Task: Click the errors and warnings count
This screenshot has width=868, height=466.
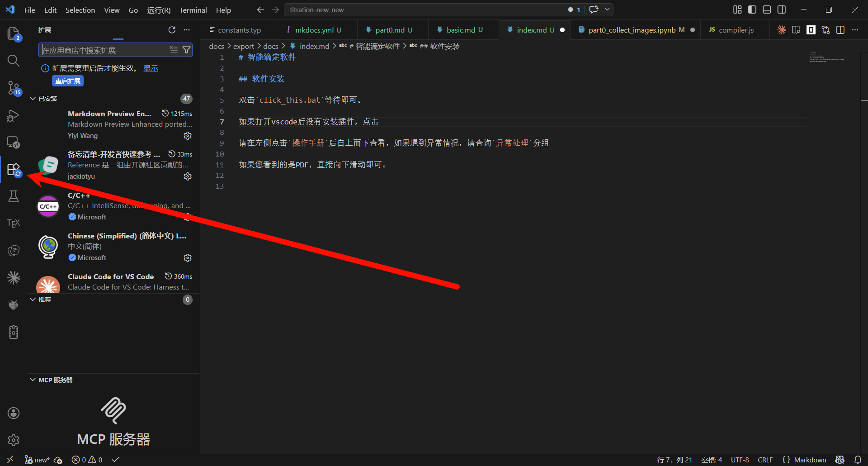Action: [x=87, y=460]
